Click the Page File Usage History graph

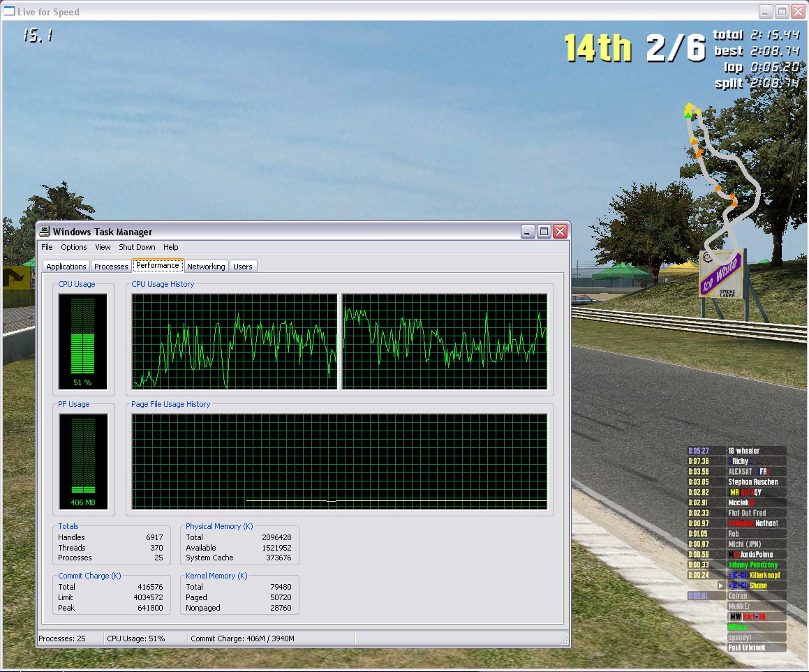339,461
